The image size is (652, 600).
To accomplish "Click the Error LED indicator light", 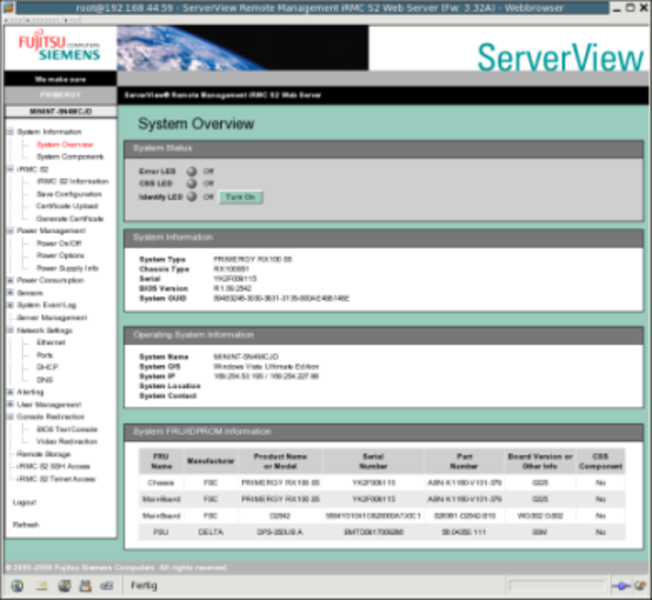I will tap(192, 171).
